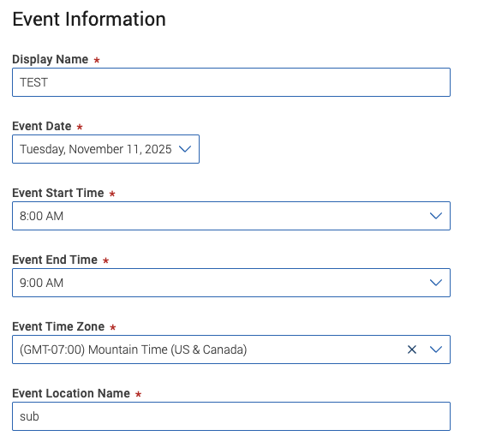
Task: Click the chevron in the Event End Time field
Action: coord(436,283)
